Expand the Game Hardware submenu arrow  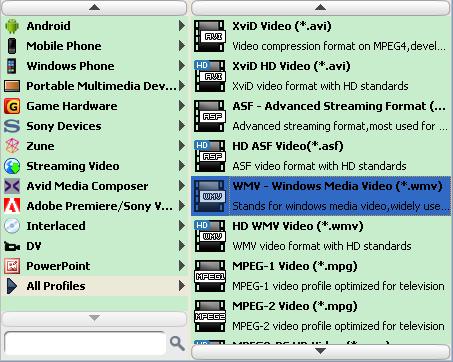pos(182,106)
